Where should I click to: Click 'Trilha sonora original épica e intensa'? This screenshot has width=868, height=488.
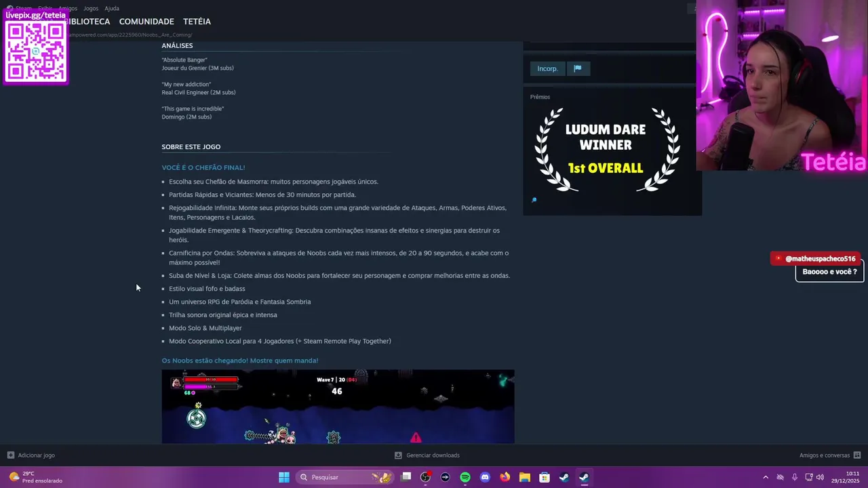point(223,315)
